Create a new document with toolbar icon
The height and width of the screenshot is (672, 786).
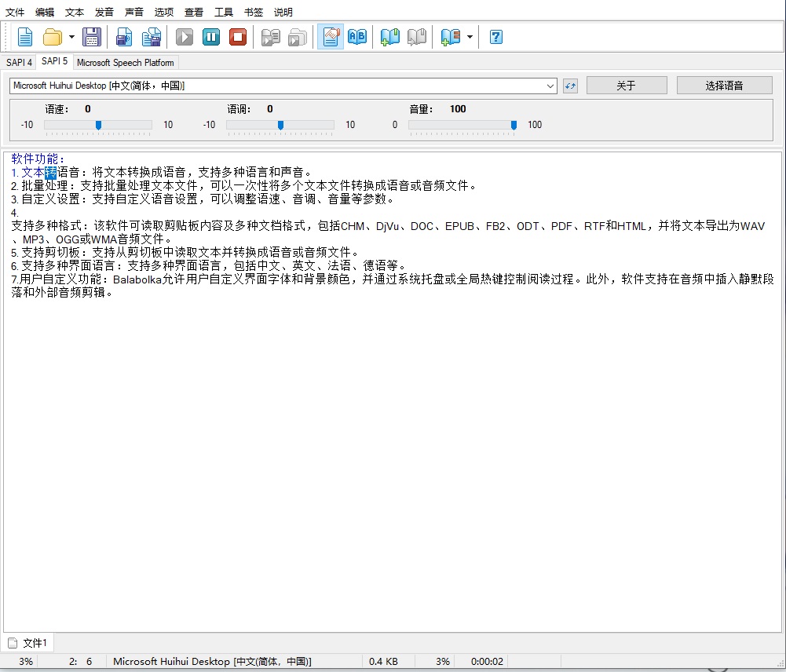point(25,37)
